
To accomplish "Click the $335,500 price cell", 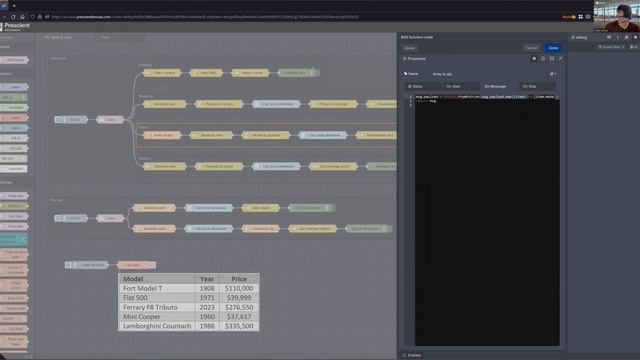I will [x=239, y=326].
